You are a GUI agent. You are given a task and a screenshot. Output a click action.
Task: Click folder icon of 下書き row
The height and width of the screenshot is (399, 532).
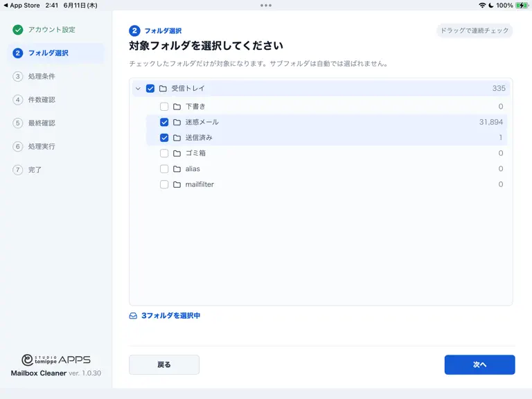click(177, 107)
